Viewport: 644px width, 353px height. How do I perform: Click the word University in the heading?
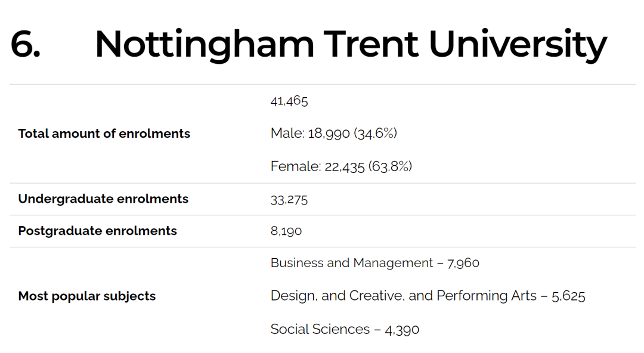point(518,45)
